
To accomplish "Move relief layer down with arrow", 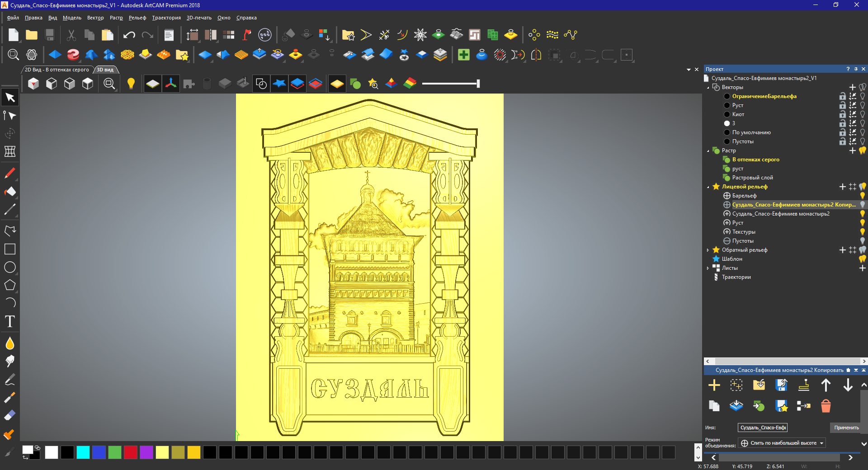I will (848, 385).
